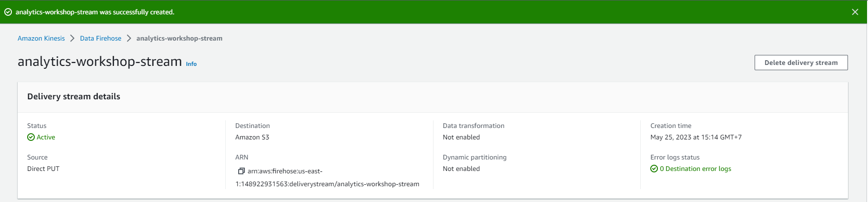The image size is (868, 202).
Task: Click the Delivery stream details header
Action: (74, 96)
